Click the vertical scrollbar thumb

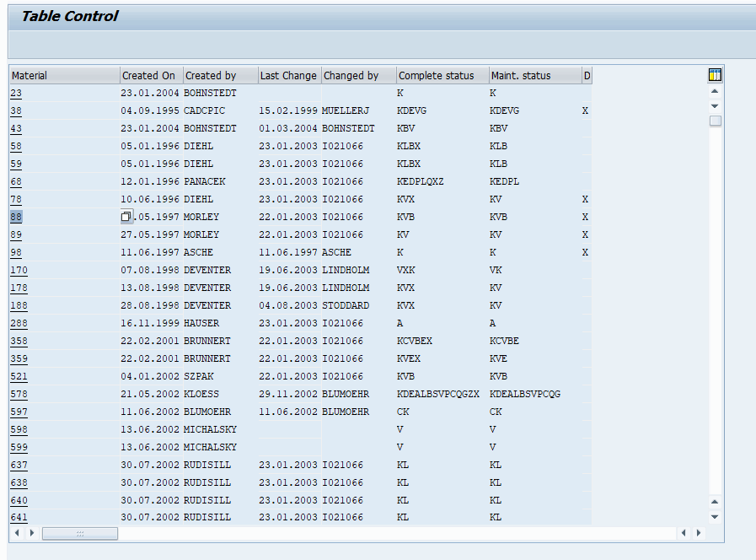tap(716, 121)
